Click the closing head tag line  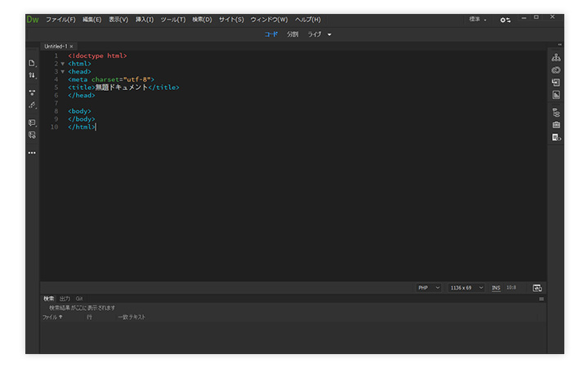click(82, 96)
